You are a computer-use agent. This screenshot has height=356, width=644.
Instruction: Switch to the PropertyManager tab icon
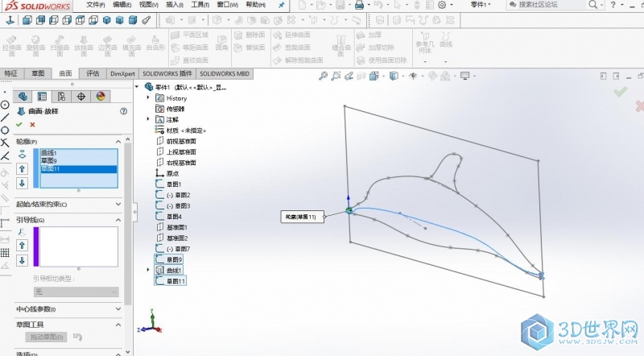coord(42,96)
